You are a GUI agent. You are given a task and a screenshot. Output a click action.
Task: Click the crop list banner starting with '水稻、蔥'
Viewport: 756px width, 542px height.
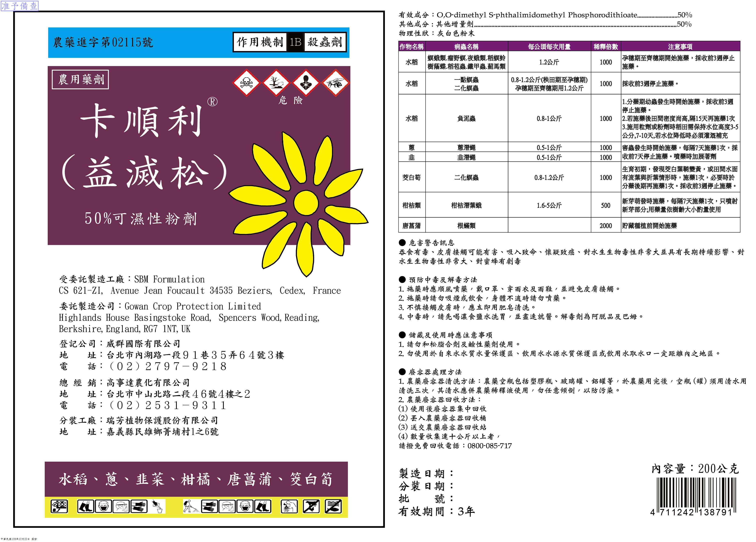(196, 479)
